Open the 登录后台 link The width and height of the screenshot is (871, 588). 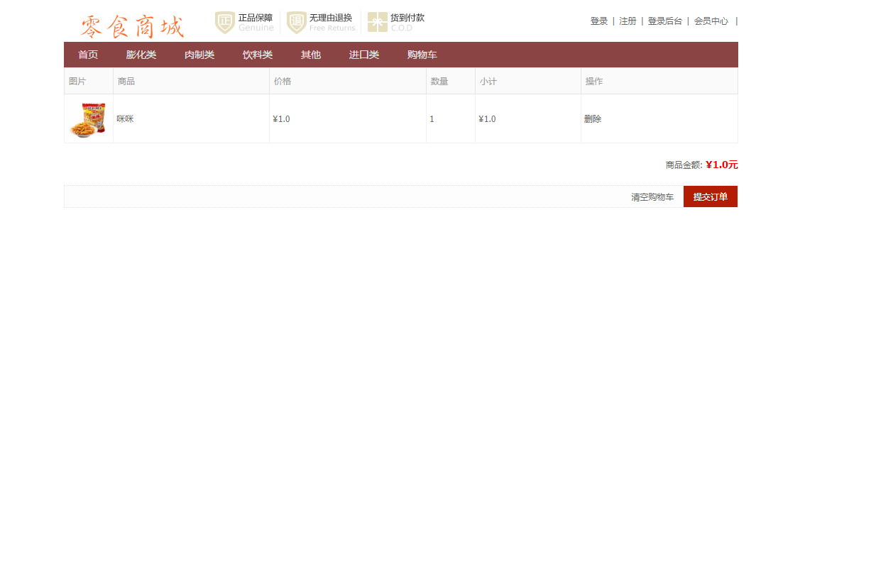[665, 21]
